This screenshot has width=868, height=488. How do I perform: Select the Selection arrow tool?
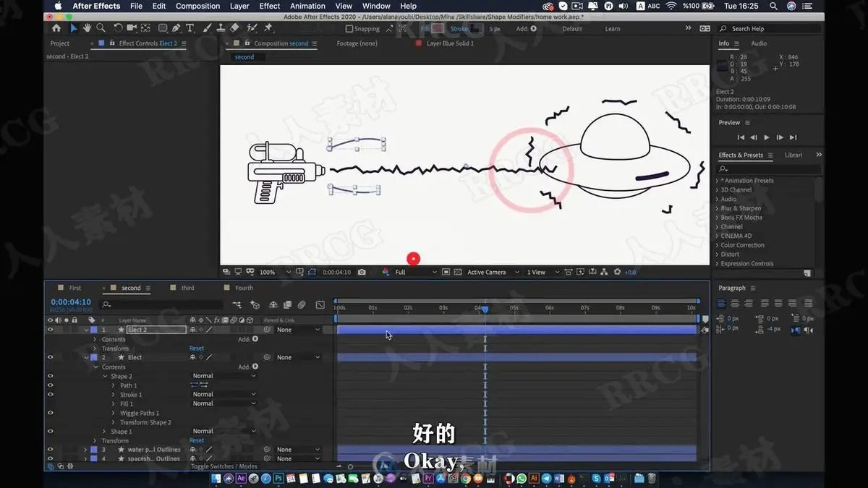tap(73, 28)
